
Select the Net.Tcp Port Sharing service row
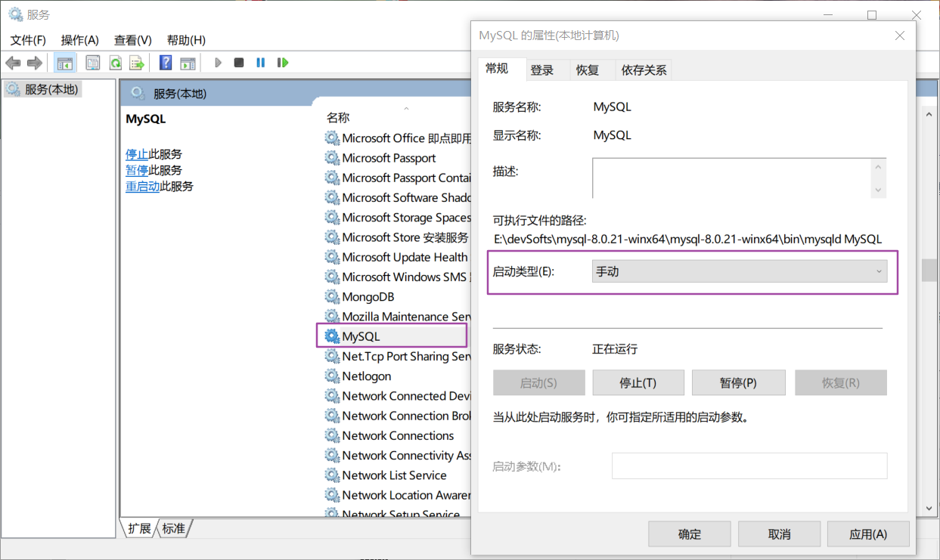pyautogui.click(x=397, y=356)
